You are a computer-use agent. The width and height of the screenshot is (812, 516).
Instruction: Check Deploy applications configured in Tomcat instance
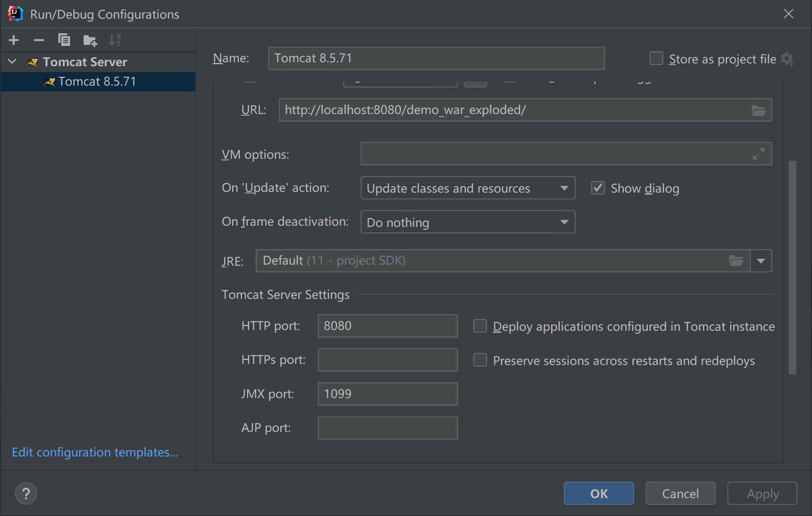pyautogui.click(x=480, y=326)
